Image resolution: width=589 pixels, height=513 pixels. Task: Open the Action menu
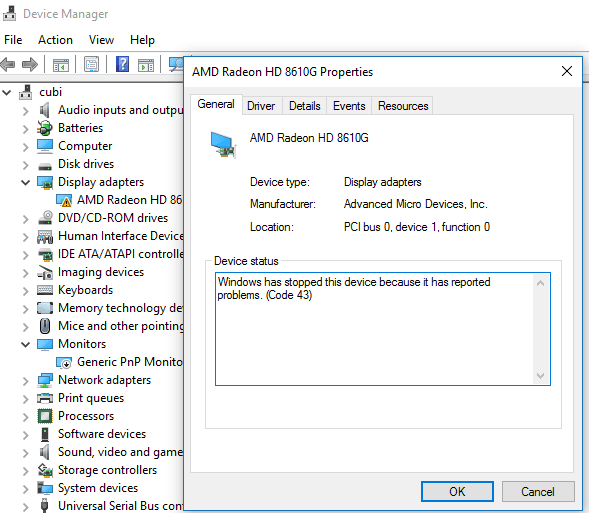[x=55, y=40]
